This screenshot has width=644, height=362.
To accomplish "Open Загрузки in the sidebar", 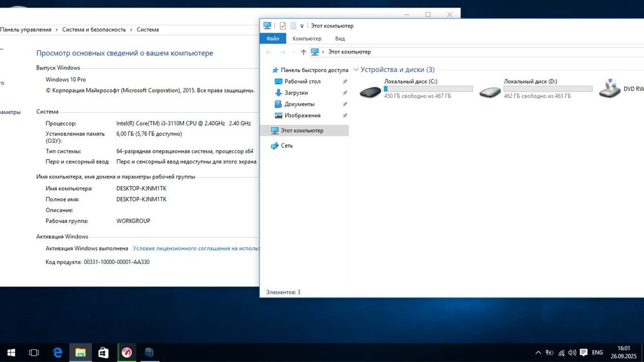I will pyautogui.click(x=296, y=93).
